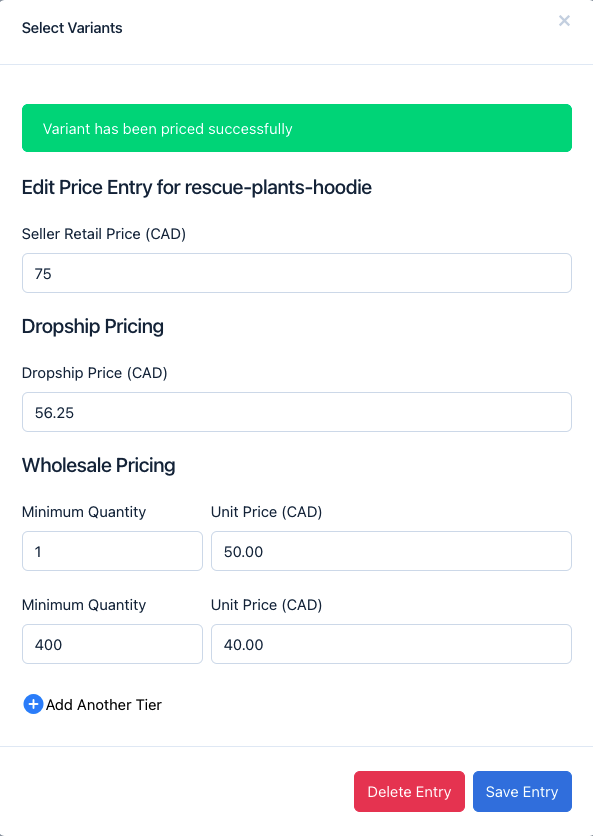The width and height of the screenshot is (593, 836).
Task: Select the Unit Price field containing 40.00
Action: click(x=391, y=644)
